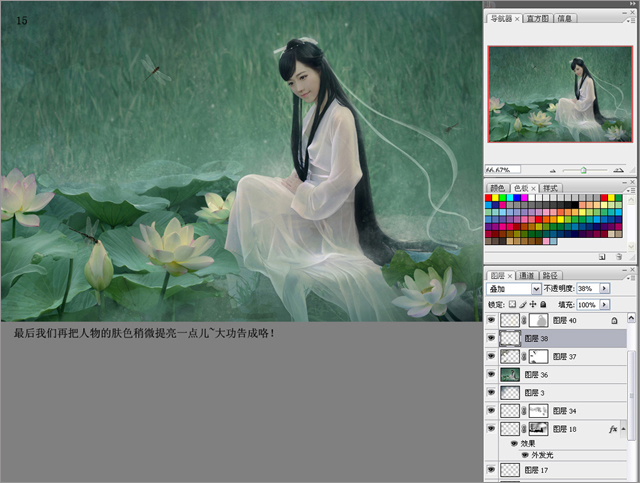Switch to the 样式 styles tab
This screenshot has height=483, width=640.
(x=550, y=188)
